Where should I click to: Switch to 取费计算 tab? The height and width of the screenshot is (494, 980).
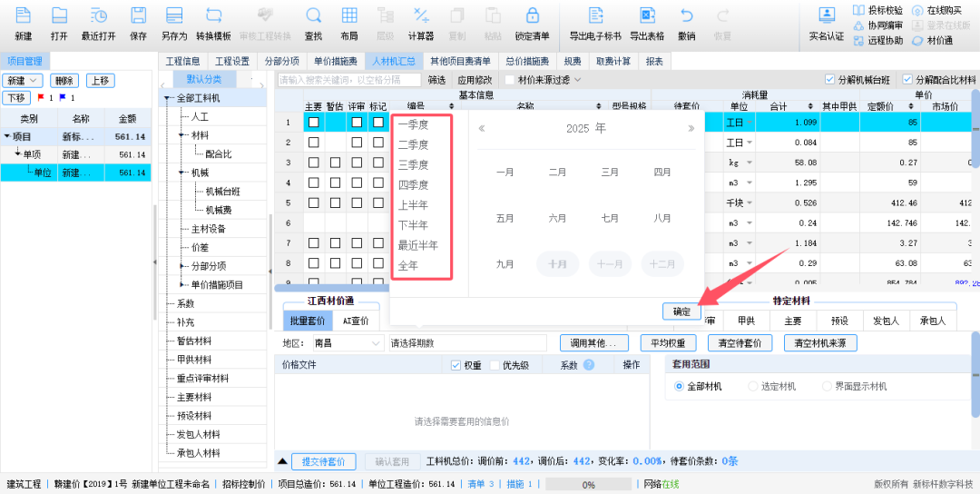(612, 61)
